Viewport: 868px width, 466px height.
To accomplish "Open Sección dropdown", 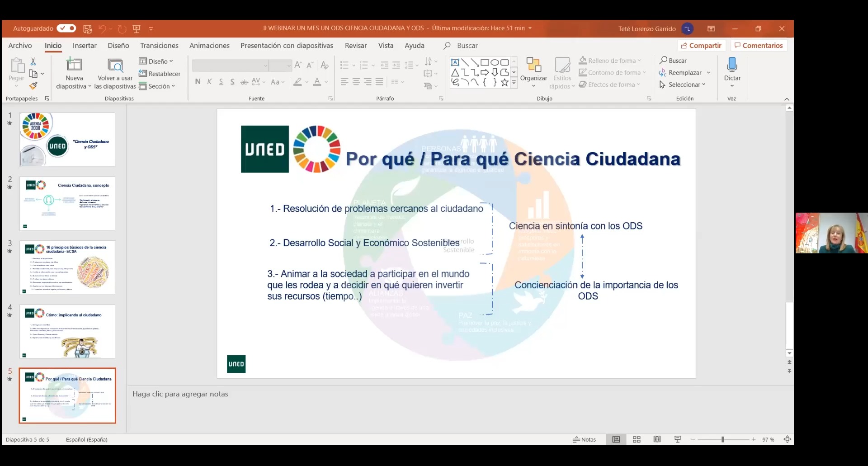I will 157,86.
